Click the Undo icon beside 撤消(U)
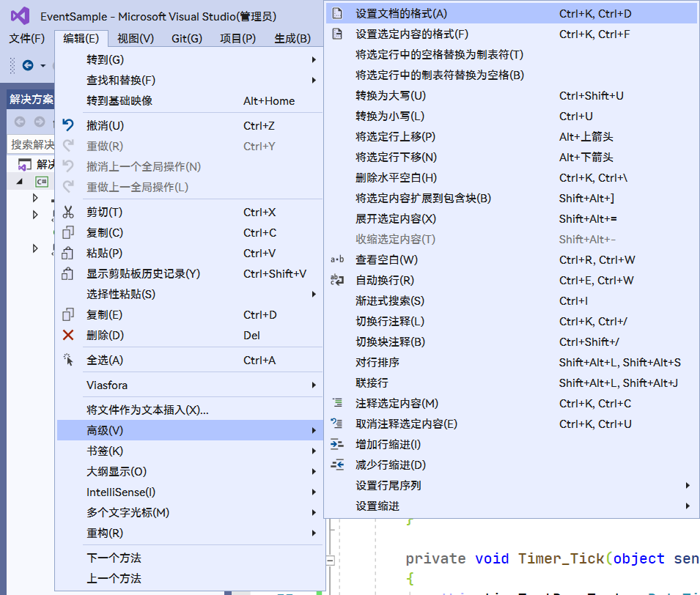The image size is (700, 595). pos(68,125)
